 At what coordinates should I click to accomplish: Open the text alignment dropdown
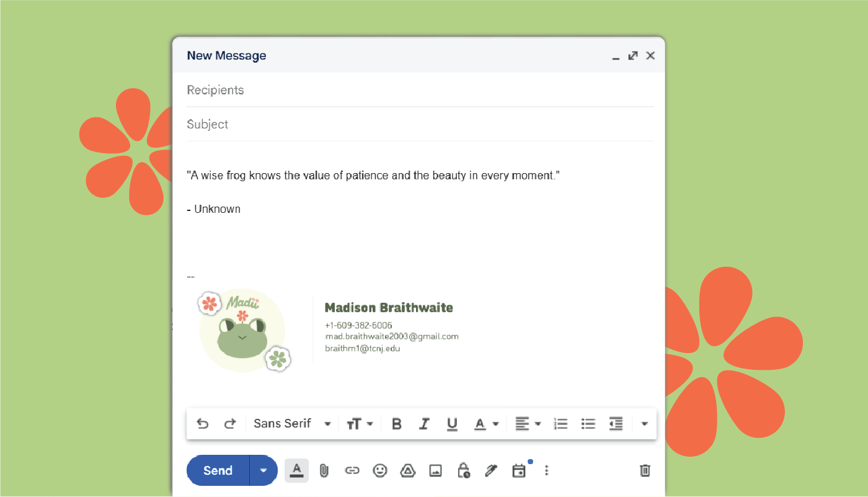528,424
